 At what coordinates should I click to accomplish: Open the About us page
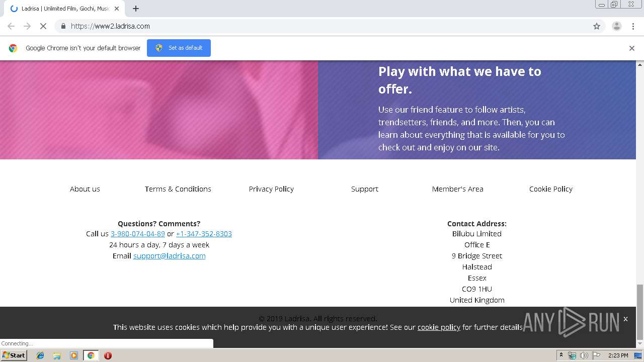(85, 189)
